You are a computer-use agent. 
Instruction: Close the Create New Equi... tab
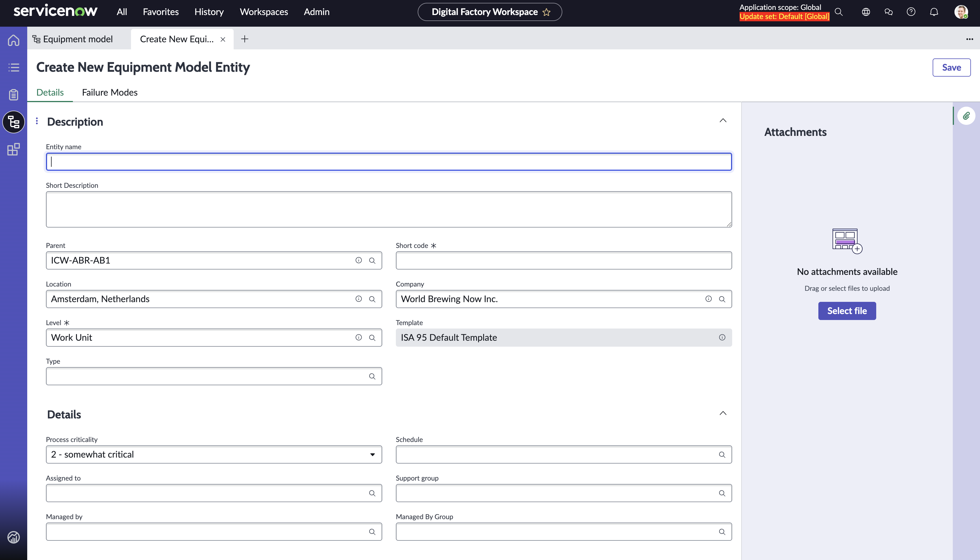click(223, 39)
